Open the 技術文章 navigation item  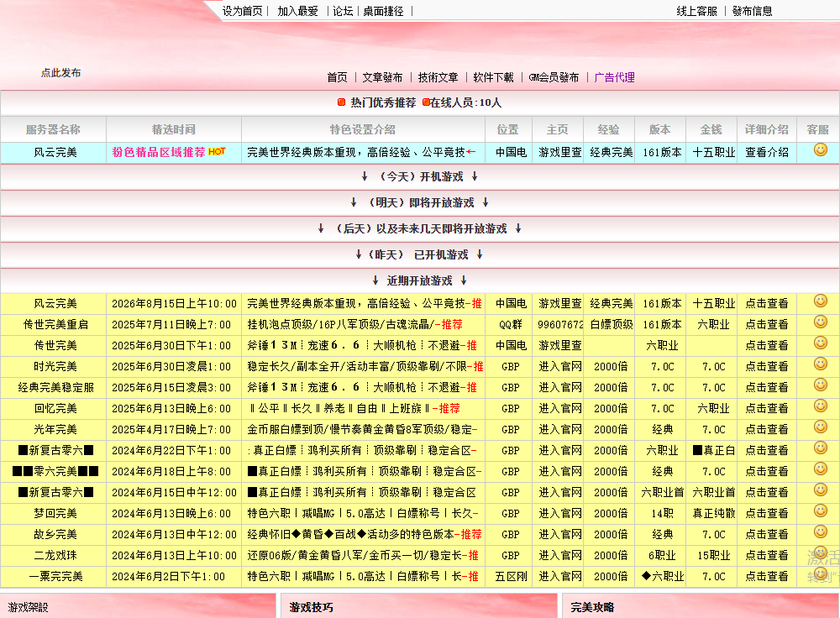pos(438,77)
